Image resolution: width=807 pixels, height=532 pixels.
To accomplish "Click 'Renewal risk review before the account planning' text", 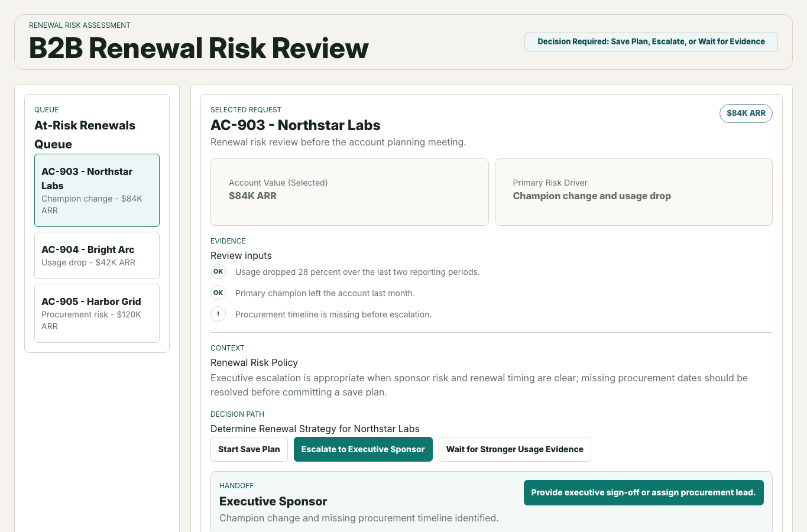I will pos(338,142).
